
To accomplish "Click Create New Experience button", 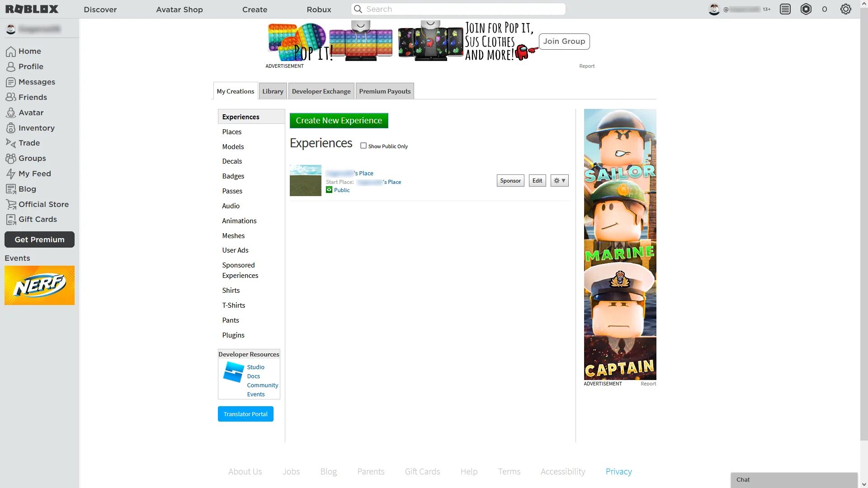I will (x=339, y=120).
